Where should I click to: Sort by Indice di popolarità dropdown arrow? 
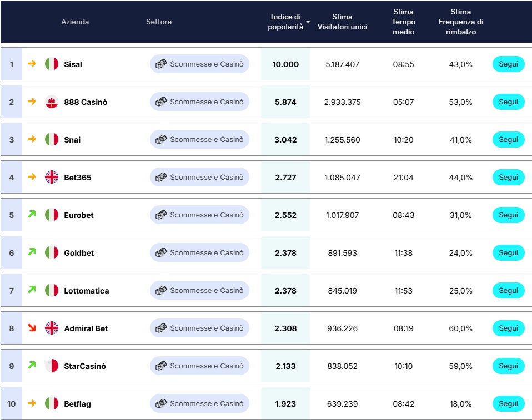pyautogui.click(x=308, y=22)
